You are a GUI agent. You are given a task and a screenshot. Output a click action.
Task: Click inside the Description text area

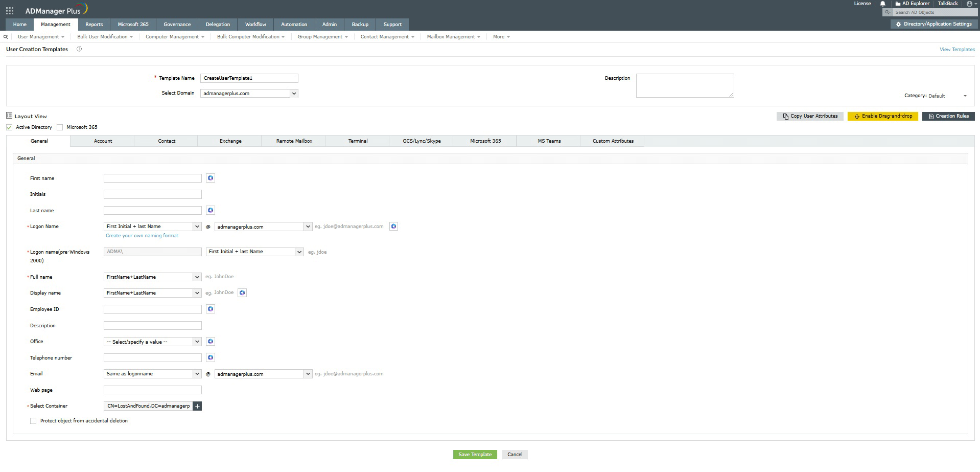pos(685,85)
